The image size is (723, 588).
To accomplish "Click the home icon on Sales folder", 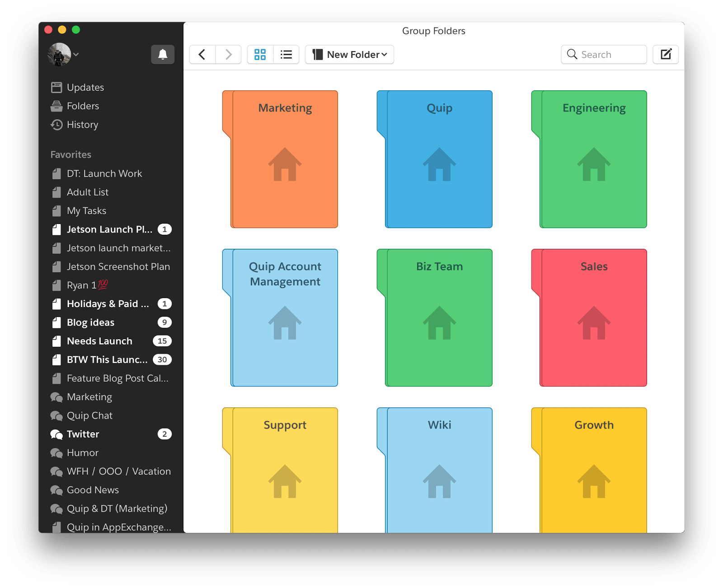I will click(x=594, y=323).
